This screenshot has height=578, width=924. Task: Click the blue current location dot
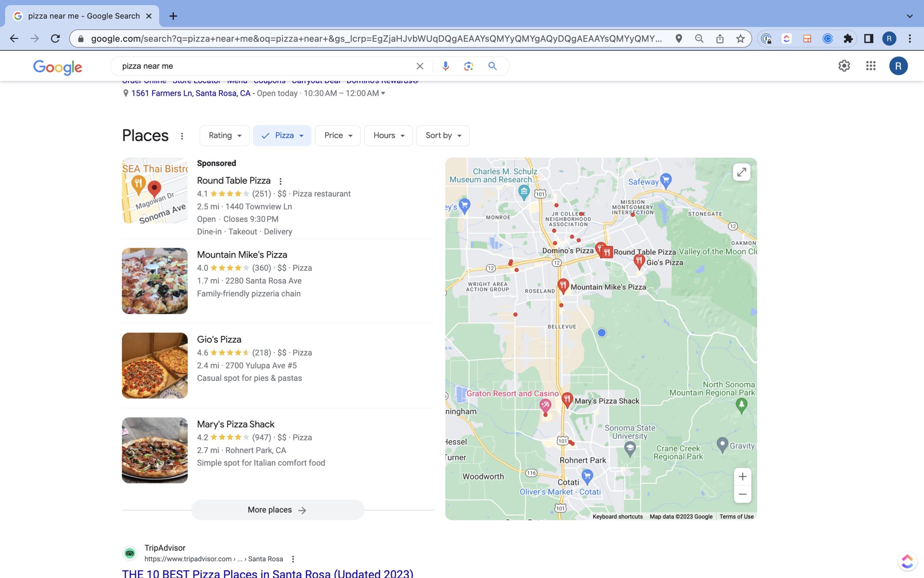point(601,333)
